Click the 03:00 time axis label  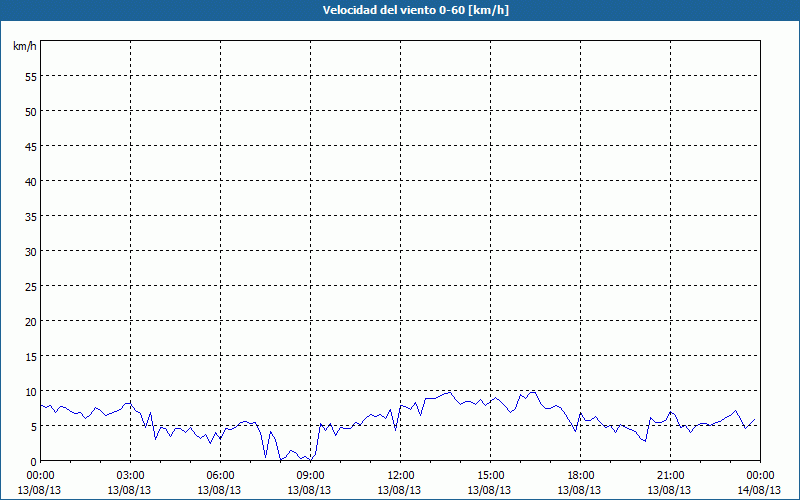131,476
